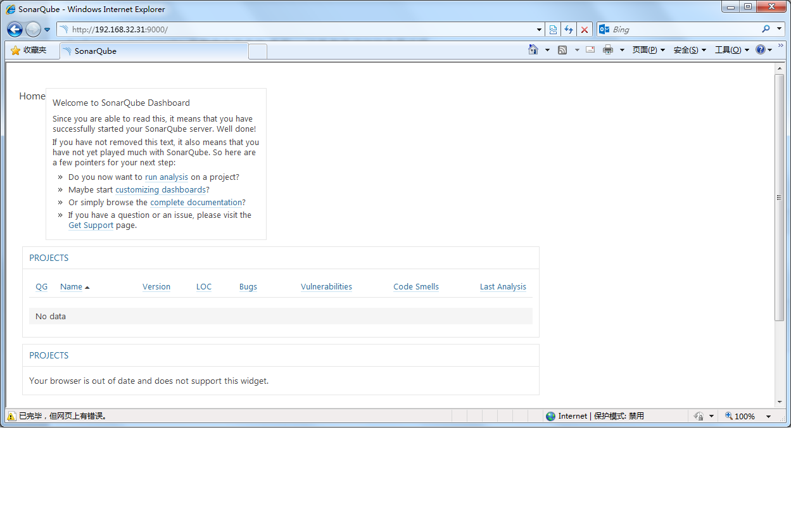The height and width of the screenshot is (532, 791).
Task: Open the status bar privacy dropdown icon
Action: (x=704, y=416)
